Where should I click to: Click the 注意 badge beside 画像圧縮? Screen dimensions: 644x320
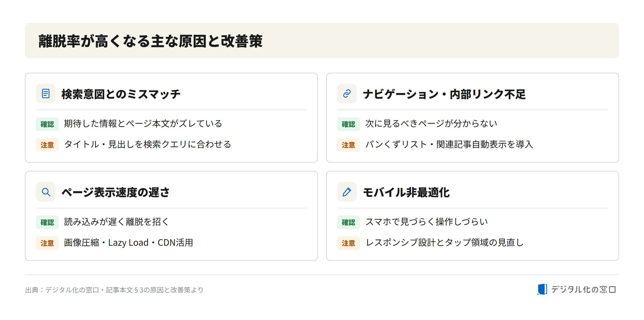point(47,243)
